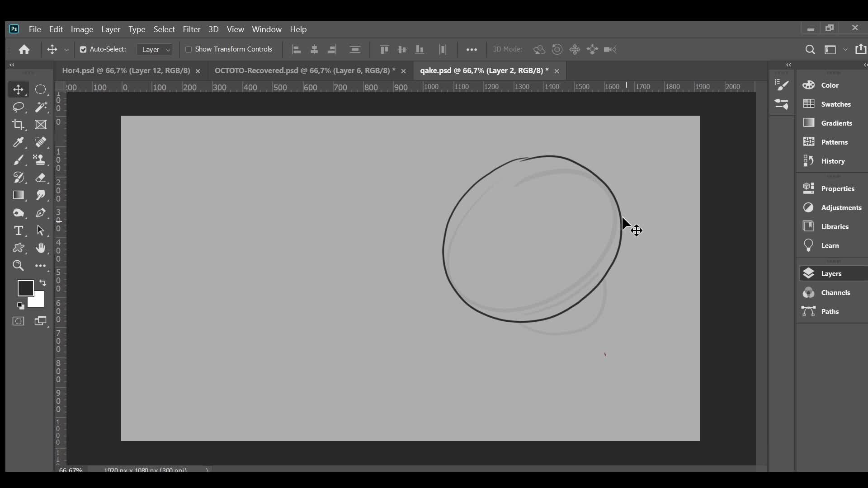The image size is (868, 488).
Task: Activate the Hand tool
Action: (41, 248)
